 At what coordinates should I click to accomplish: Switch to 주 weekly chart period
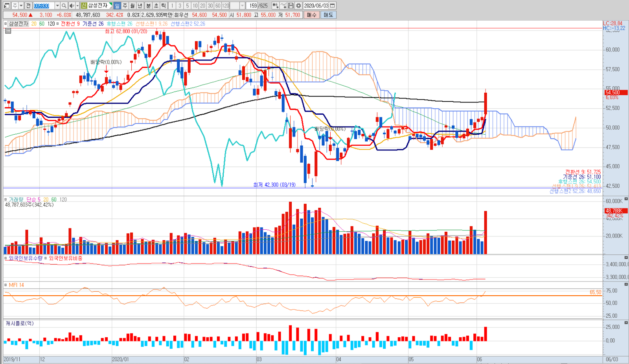click(125, 5)
